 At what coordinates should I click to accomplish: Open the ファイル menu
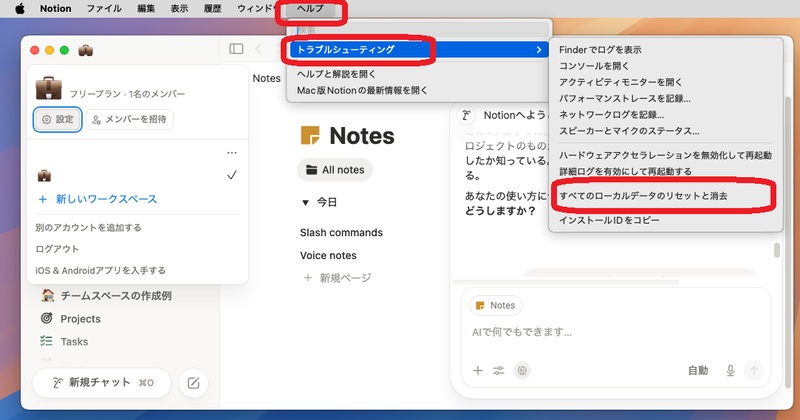[104, 8]
